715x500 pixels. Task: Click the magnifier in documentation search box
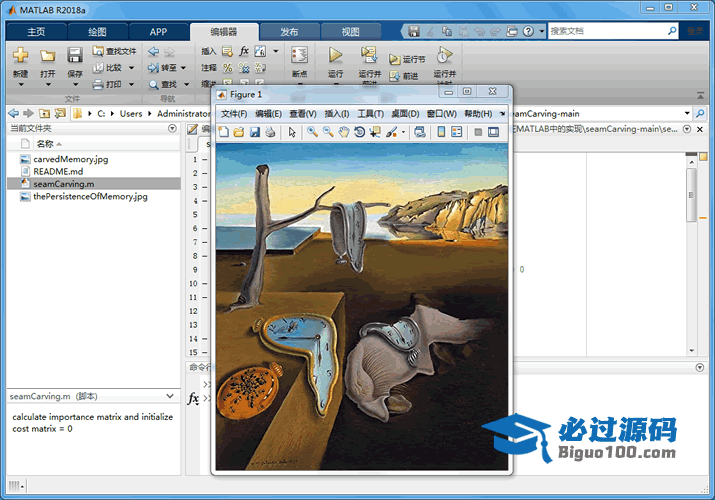pyautogui.click(x=672, y=31)
